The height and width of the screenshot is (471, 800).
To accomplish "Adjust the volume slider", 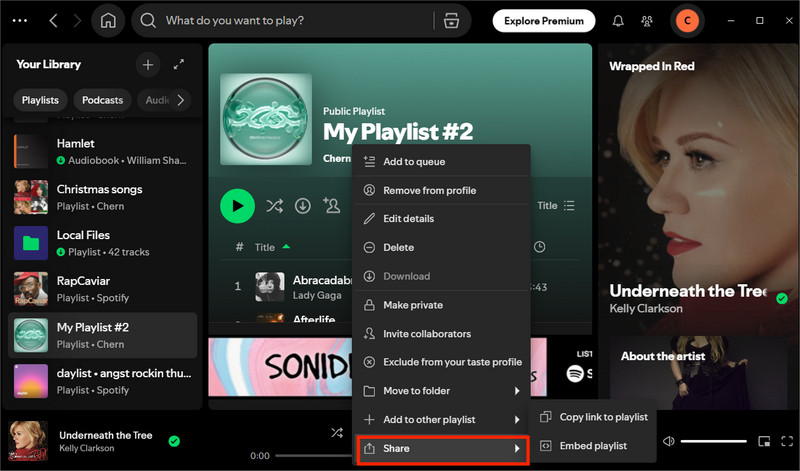I will point(713,441).
